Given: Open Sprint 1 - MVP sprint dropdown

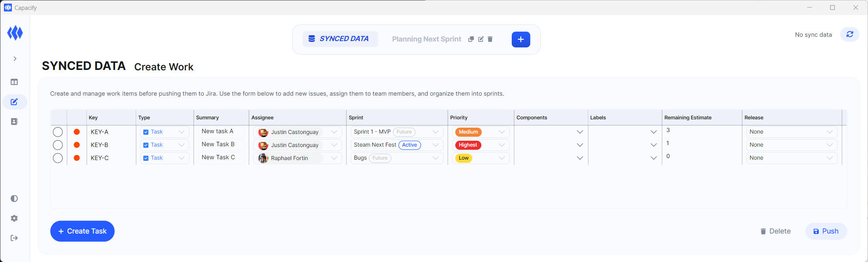Looking at the screenshot, I should [x=397, y=132].
